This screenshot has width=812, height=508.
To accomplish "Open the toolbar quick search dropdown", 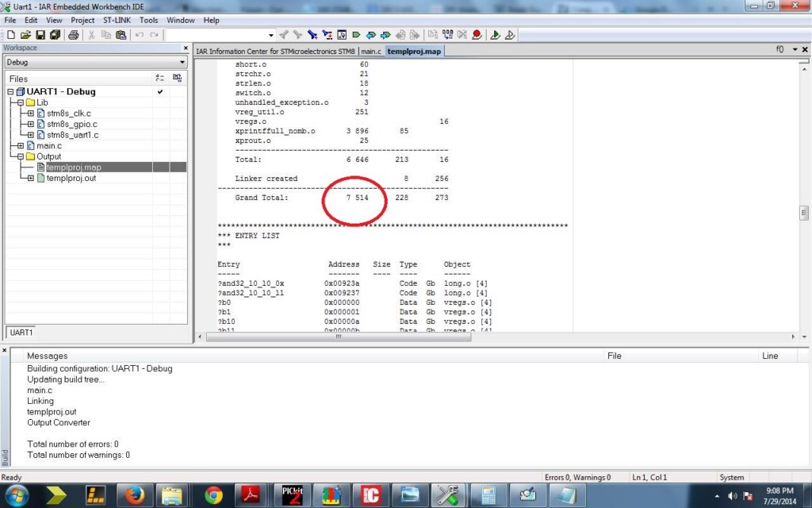I will [x=270, y=35].
